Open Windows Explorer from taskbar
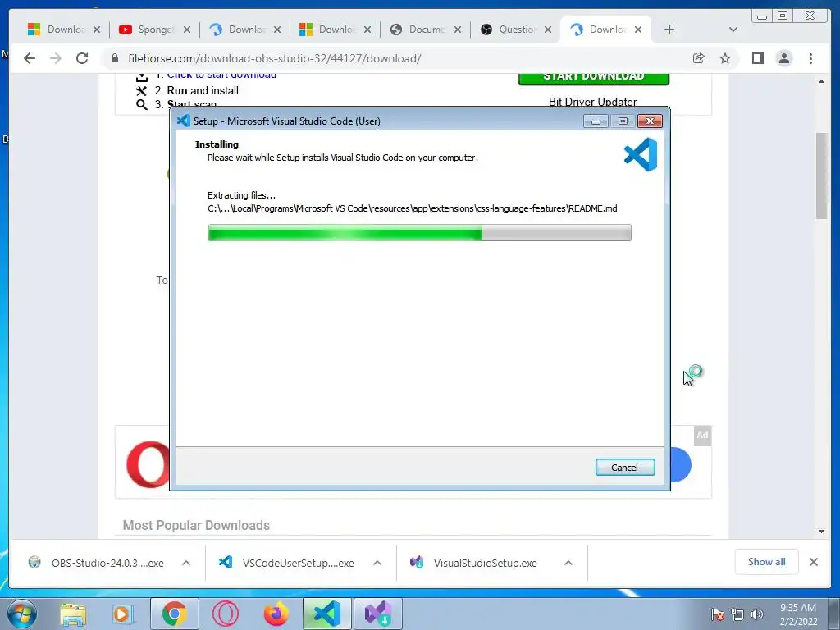The width and height of the screenshot is (840, 630). pyautogui.click(x=73, y=614)
